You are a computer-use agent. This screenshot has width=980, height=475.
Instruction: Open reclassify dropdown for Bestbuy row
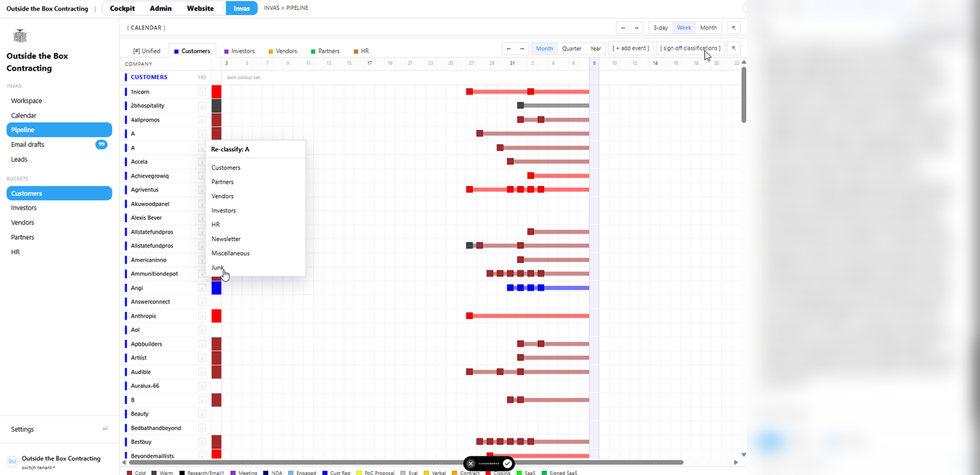[202, 441]
